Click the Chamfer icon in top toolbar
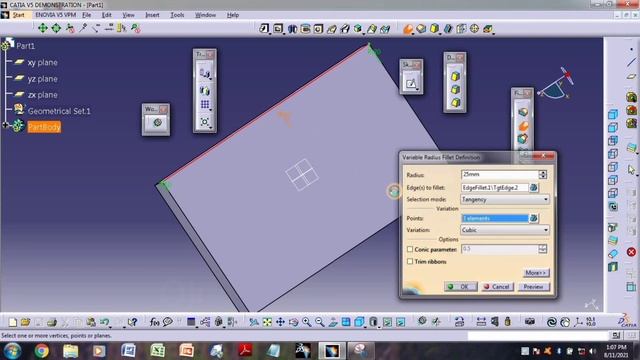Screen dimensions: 640x360 [421, 29]
